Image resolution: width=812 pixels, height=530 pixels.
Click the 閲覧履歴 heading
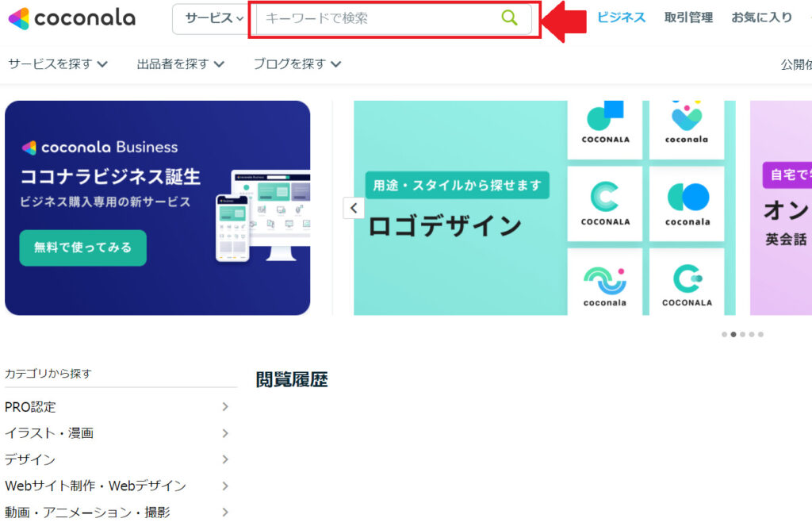point(292,380)
